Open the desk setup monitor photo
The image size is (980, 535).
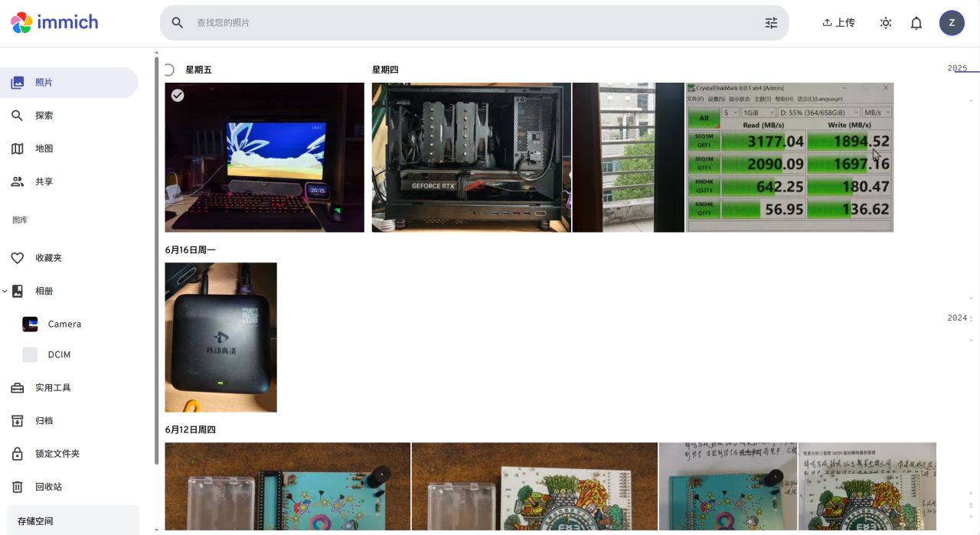click(265, 158)
